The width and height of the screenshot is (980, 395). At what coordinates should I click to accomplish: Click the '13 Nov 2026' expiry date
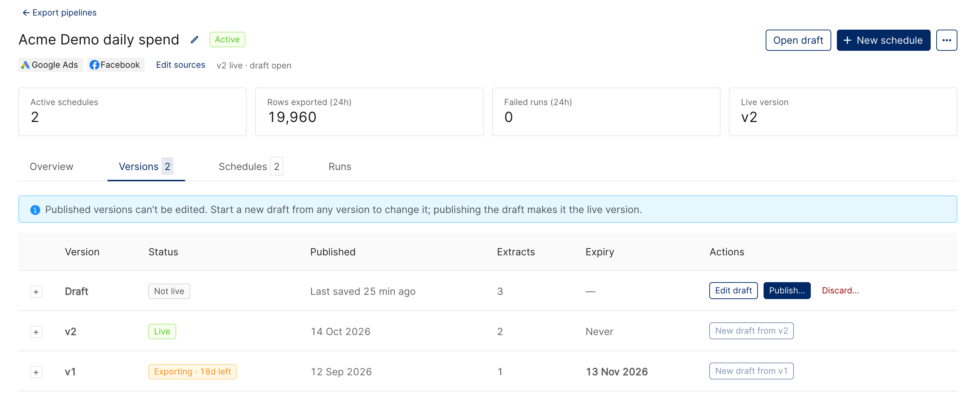(x=616, y=372)
